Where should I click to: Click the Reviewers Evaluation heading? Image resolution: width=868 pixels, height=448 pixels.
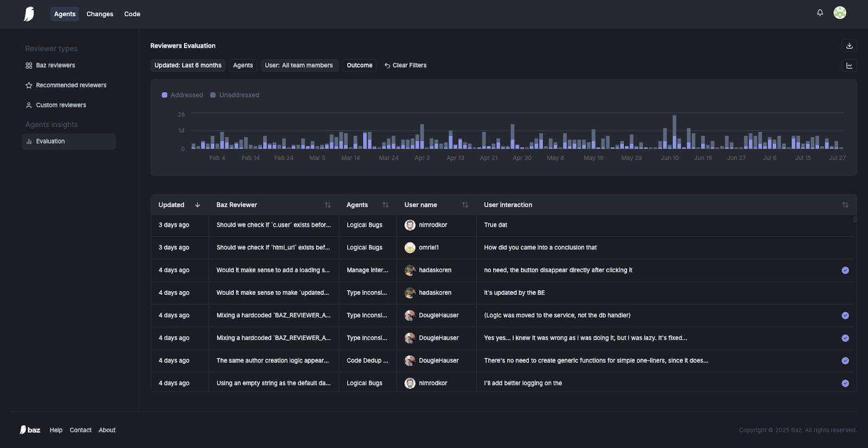183,46
